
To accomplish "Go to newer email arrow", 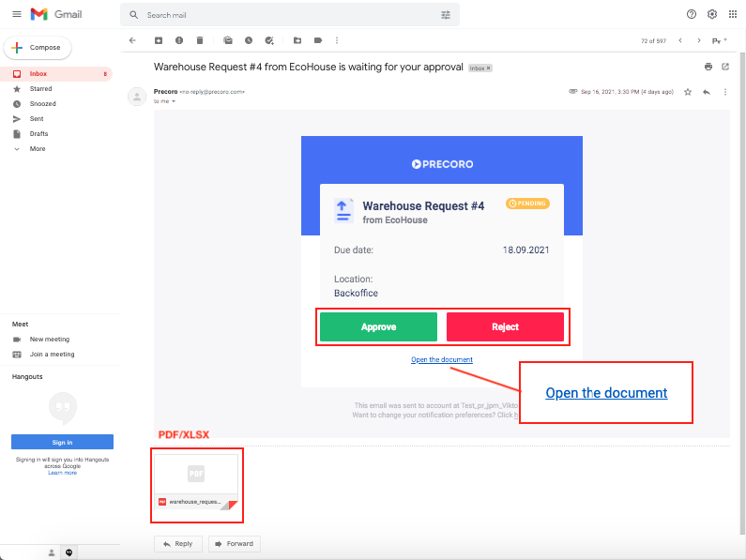I will pyautogui.click(x=680, y=40).
